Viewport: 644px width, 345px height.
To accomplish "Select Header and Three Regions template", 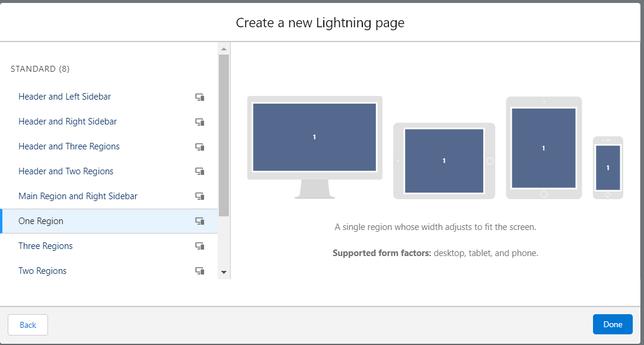I will pos(69,146).
